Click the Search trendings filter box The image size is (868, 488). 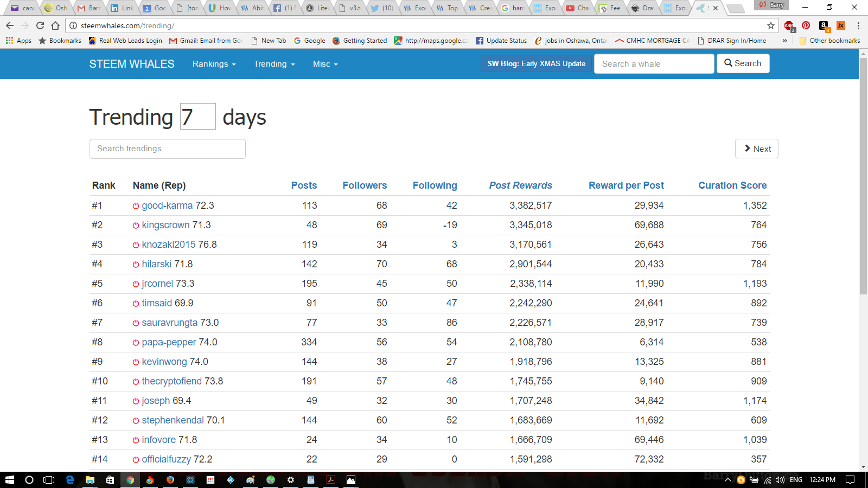click(168, 149)
